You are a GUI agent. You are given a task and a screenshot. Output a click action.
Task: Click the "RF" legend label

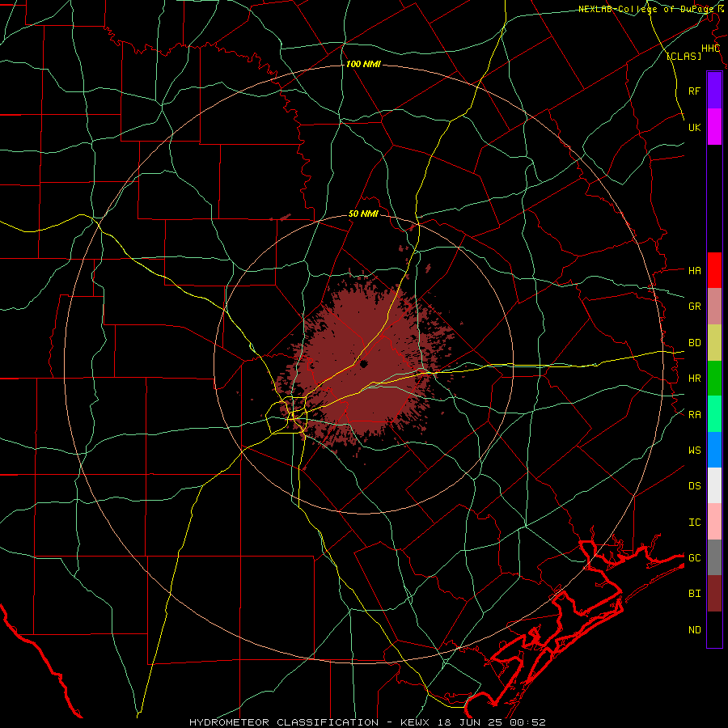point(695,91)
